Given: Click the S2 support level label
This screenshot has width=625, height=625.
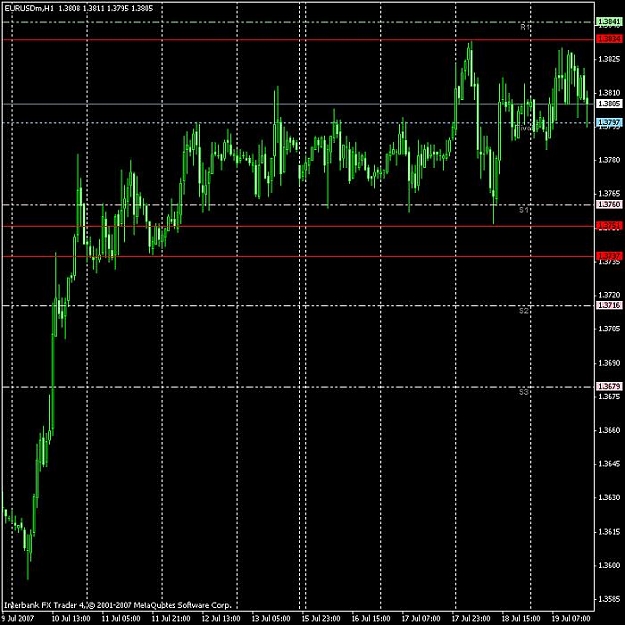Looking at the screenshot, I should (524, 311).
